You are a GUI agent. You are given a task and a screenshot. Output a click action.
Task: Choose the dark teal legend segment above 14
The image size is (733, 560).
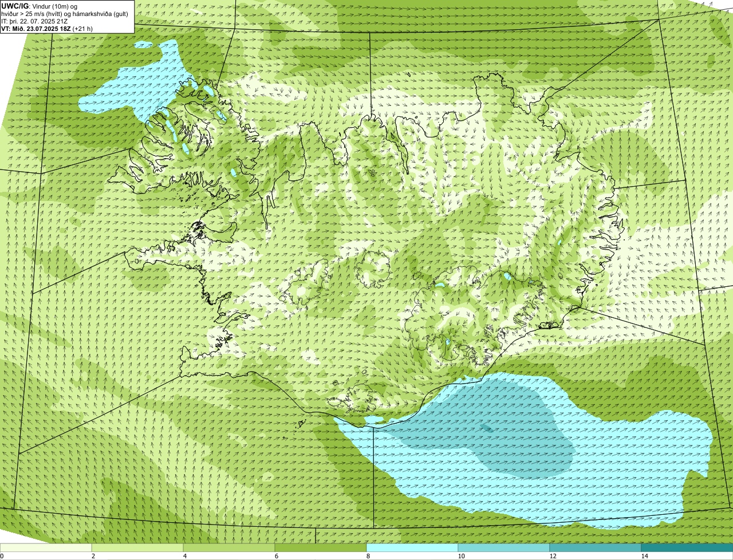(687, 547)
